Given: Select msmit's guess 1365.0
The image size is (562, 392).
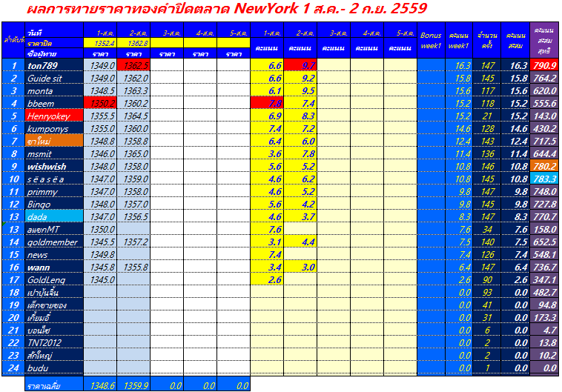Looking at the screenshot, I should [133, 153].
